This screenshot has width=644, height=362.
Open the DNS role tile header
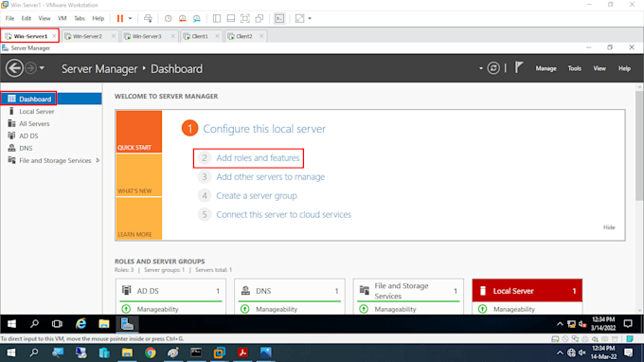[289, 291]
